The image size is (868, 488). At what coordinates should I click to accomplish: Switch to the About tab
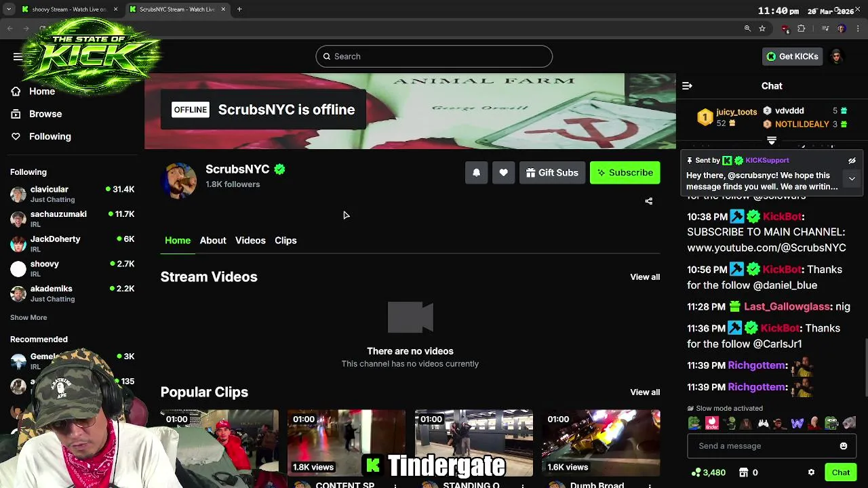(213, 241)
